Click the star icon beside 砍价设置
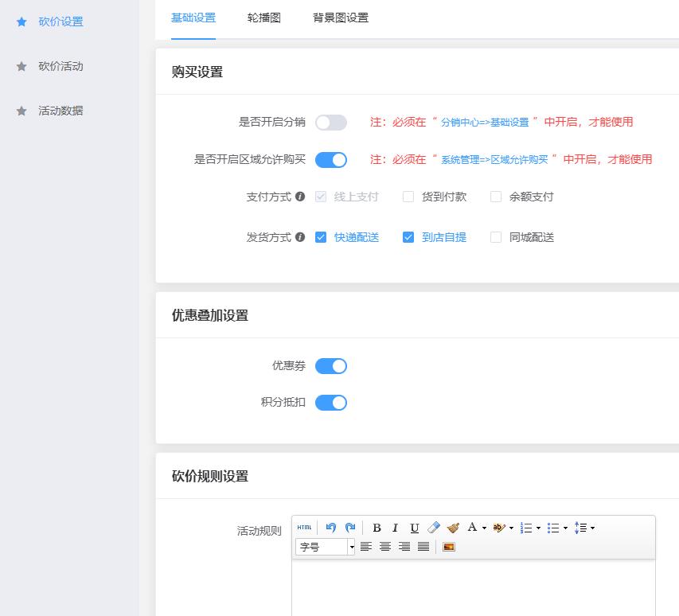The width and height of the screenshot is (679, 616). (21, 21)
